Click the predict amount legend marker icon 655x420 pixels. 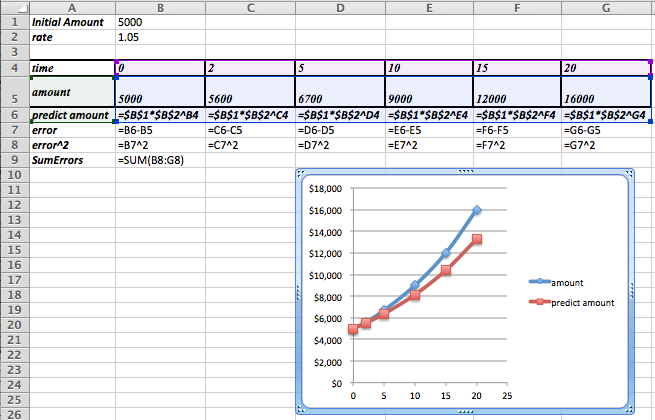[540, 300]
